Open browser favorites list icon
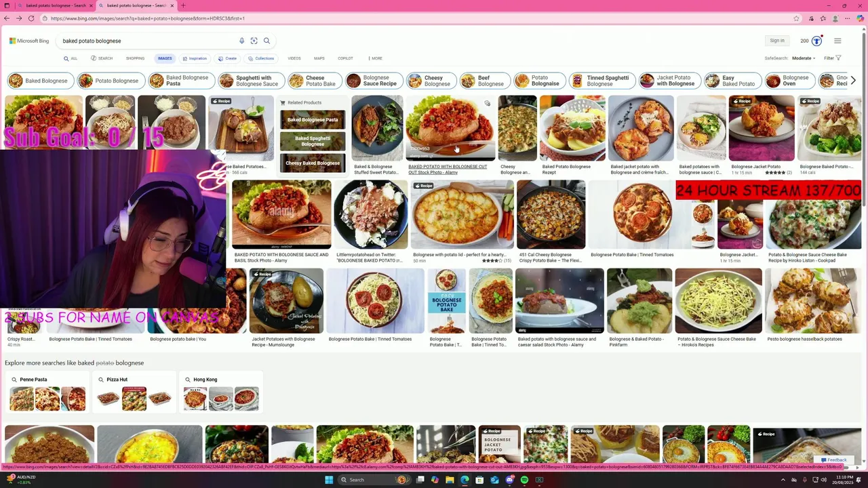 pos(823,18)
